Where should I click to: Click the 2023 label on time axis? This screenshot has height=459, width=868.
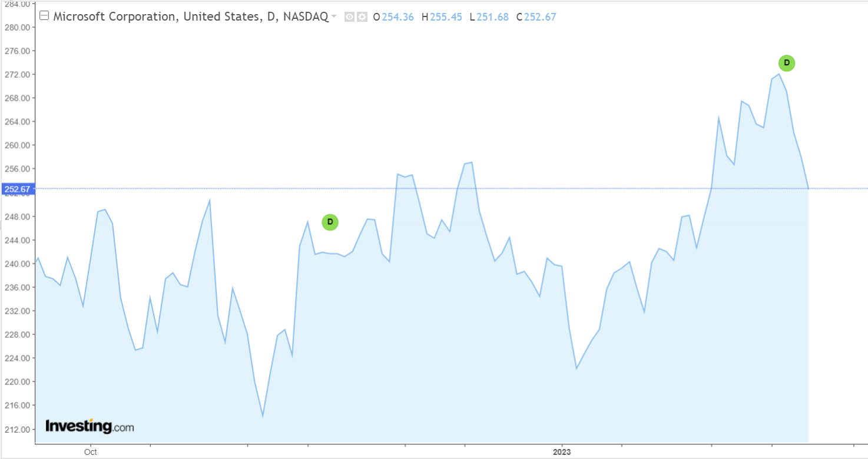click(x=561, y=453)
